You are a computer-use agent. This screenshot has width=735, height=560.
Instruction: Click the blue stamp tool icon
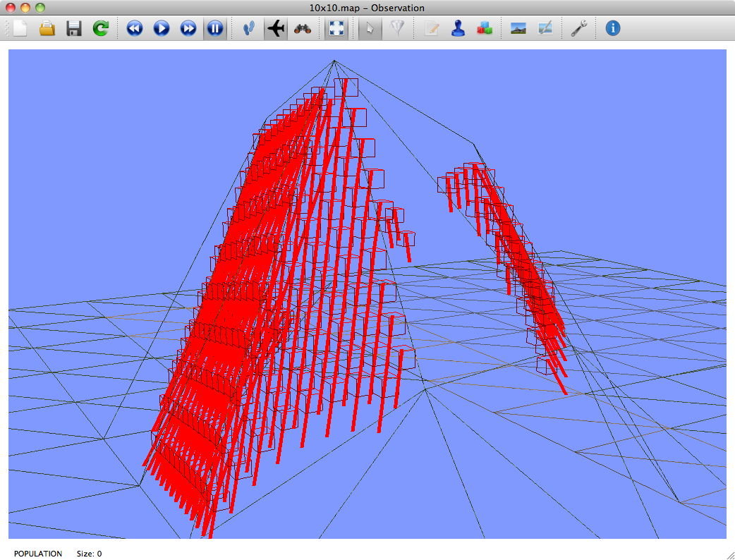pyautogui.click(x=458, y=29)
